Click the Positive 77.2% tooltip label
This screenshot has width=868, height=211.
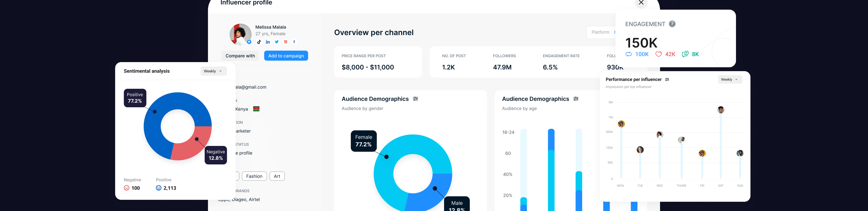[x=135, y=98]
